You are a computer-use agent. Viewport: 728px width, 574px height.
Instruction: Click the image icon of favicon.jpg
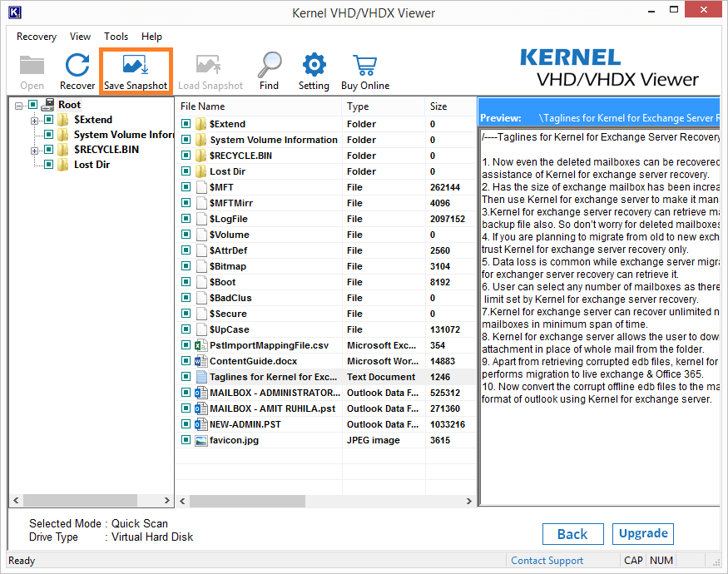point(201,440)
